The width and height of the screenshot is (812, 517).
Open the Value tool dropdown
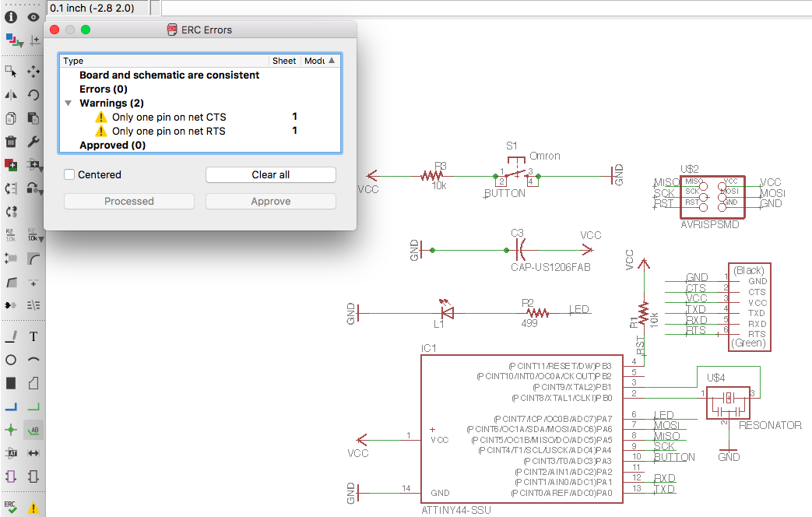point(35,234)
